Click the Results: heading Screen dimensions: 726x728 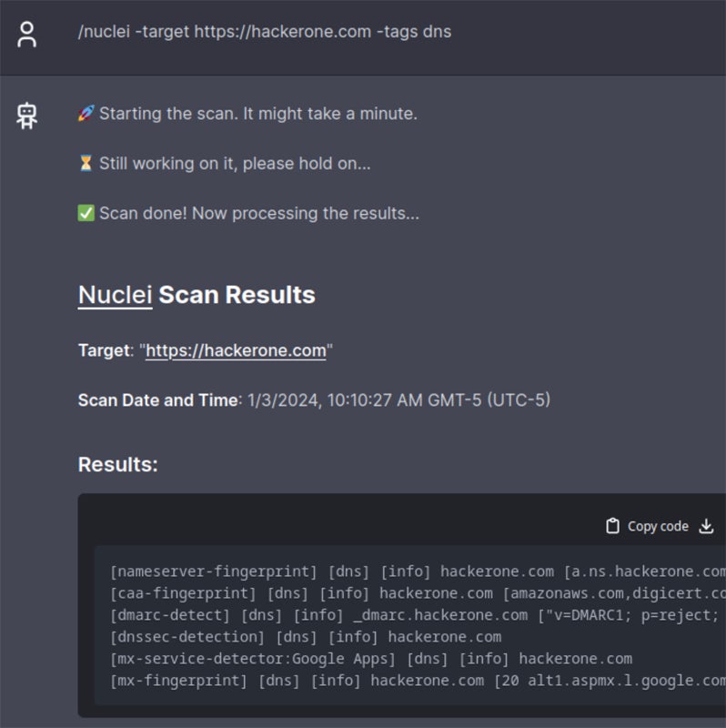[118, 465]
